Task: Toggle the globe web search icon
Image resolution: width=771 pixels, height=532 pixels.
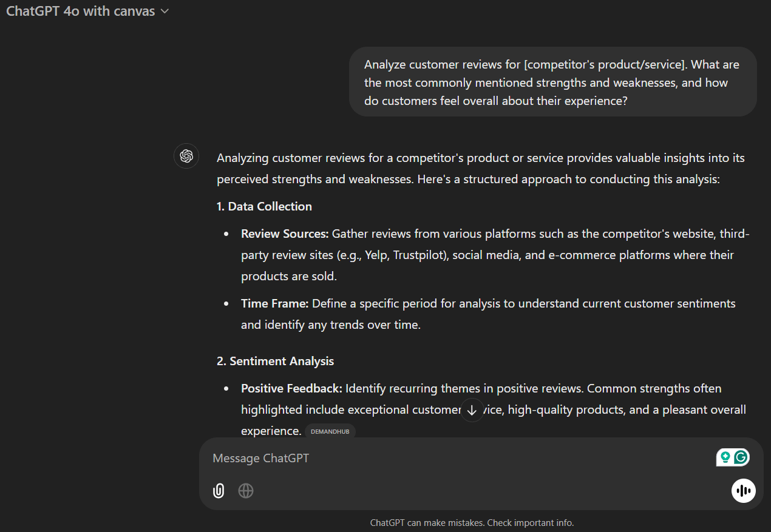Action: click(x=246, y=491)
